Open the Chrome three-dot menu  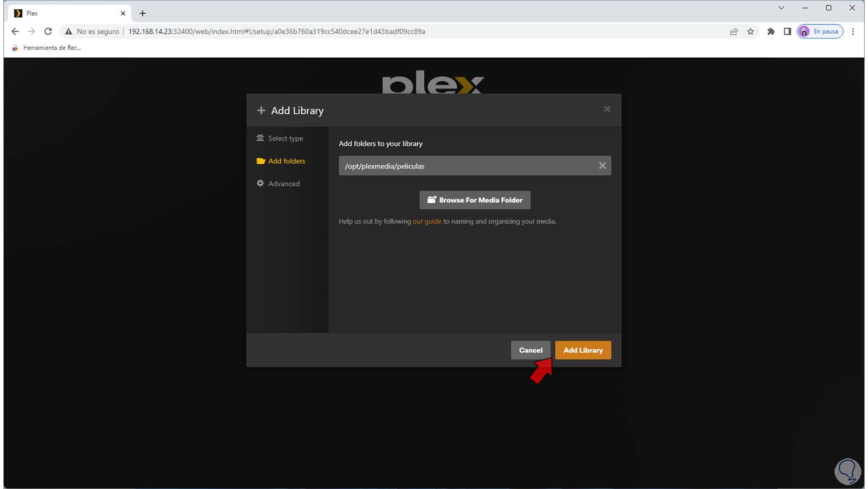[x=853, y=31]
